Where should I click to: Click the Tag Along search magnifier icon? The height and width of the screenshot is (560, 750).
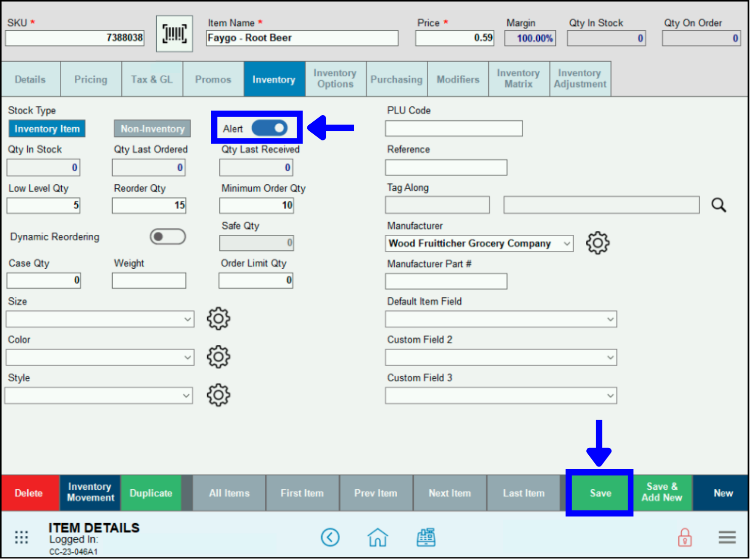719,205
